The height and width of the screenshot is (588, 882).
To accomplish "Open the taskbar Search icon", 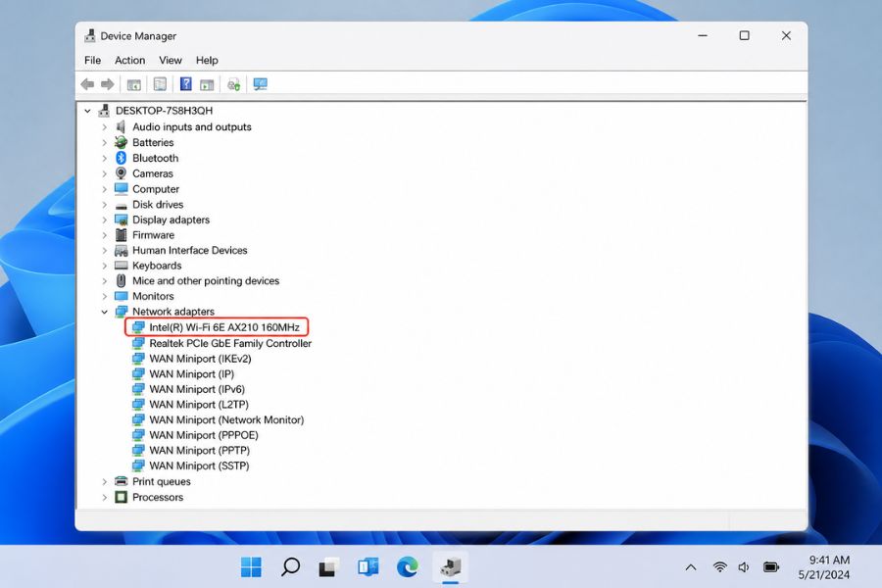I will coord(290,566).
